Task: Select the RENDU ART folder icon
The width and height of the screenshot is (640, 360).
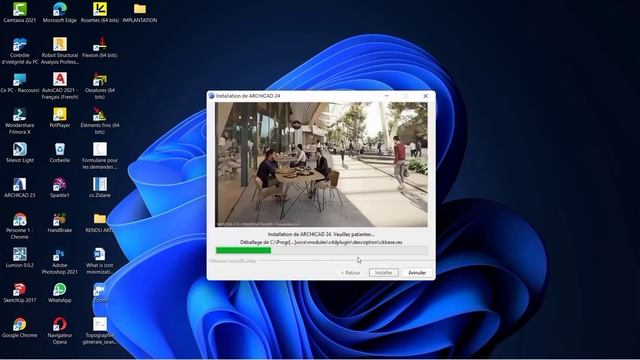Action: pos(100,223)
